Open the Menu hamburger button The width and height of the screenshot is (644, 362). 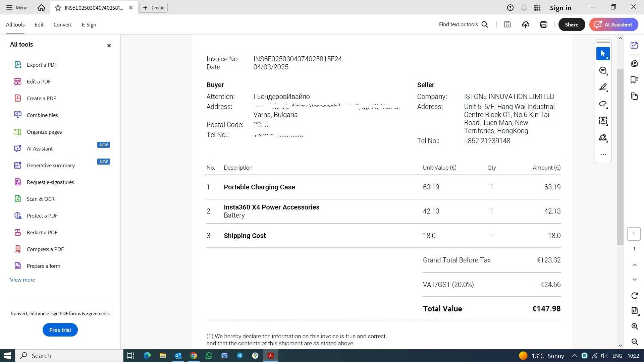click(17, 7)
